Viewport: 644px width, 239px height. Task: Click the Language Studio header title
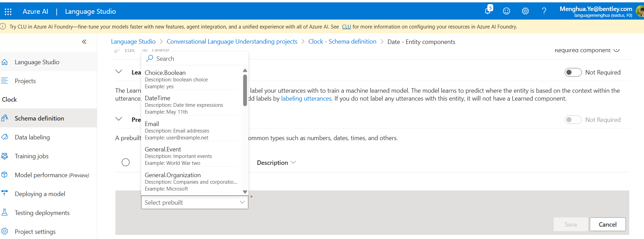point(90,11)
